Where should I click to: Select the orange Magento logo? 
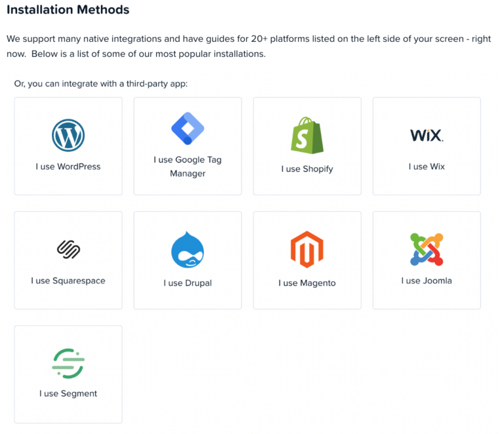[307, 250]
